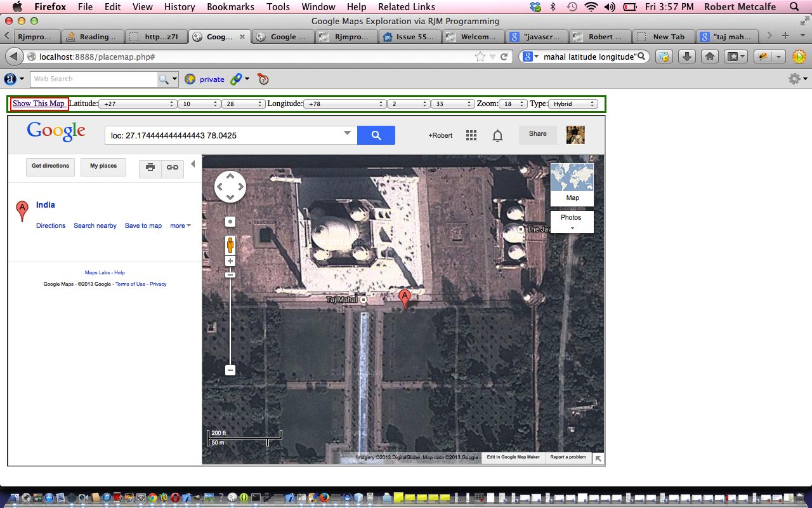The image size is (812, 508).
Task: Click 'Edit in Google Map Maker'
Action: point(513,457)
